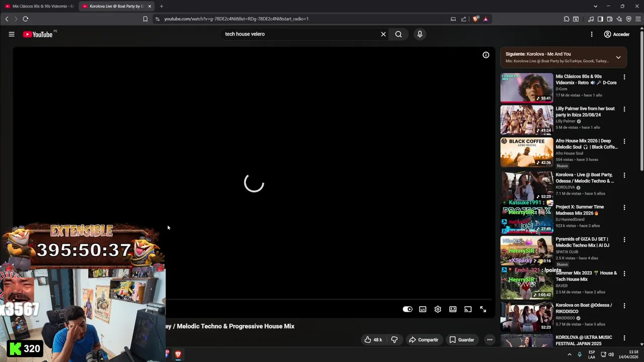The image size is (644, 362).
Task: Cast the video to a TV
Action: [468, 309]
